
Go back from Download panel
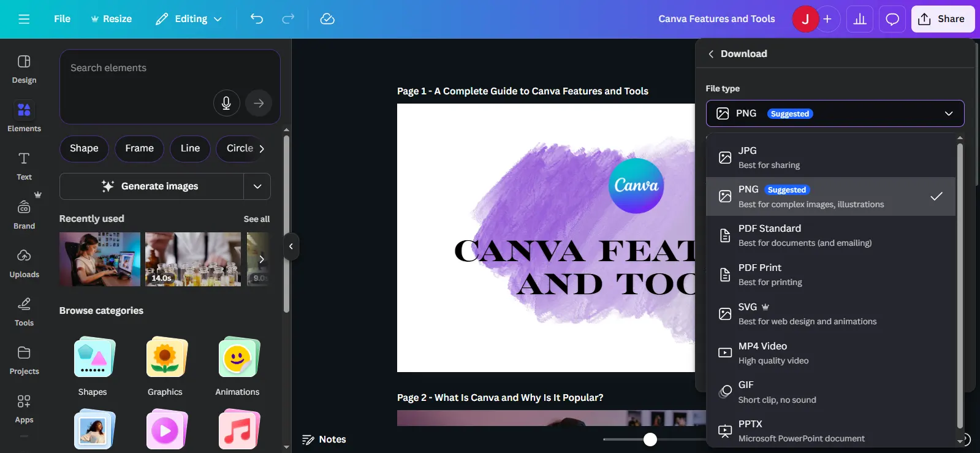click(711, 54)
